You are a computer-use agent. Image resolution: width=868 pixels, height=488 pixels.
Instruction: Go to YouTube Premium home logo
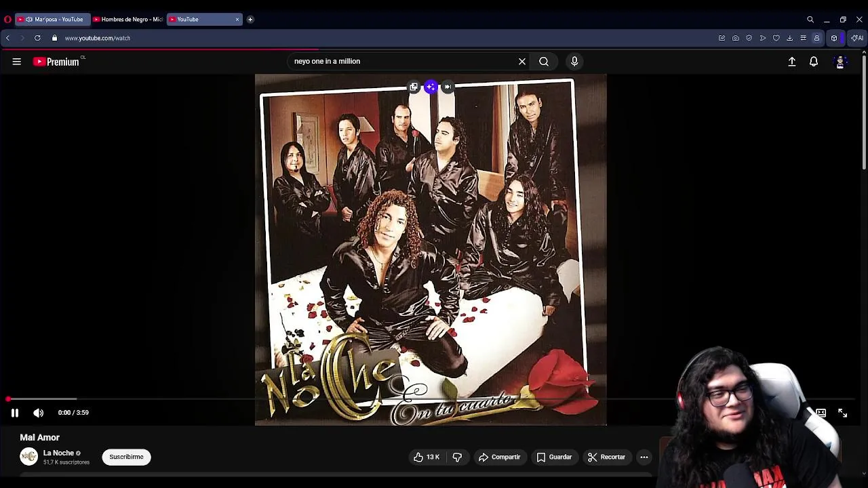click(x=56, y=62)
